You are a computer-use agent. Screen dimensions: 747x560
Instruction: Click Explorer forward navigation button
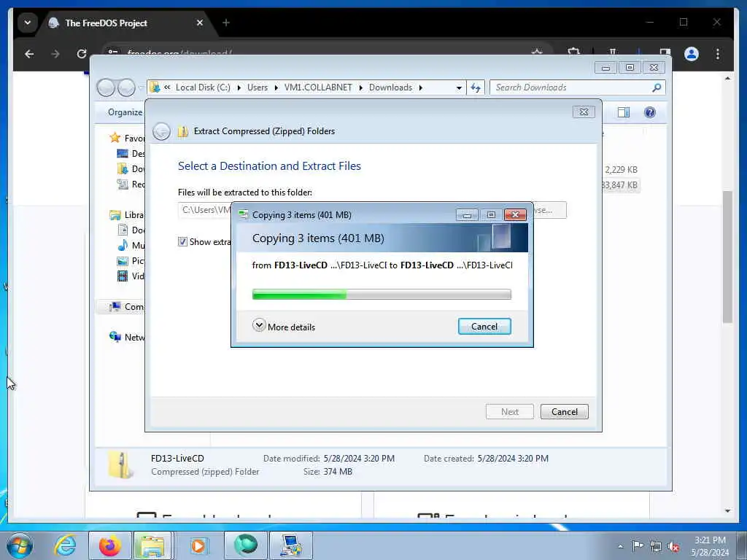click(126, 87)
